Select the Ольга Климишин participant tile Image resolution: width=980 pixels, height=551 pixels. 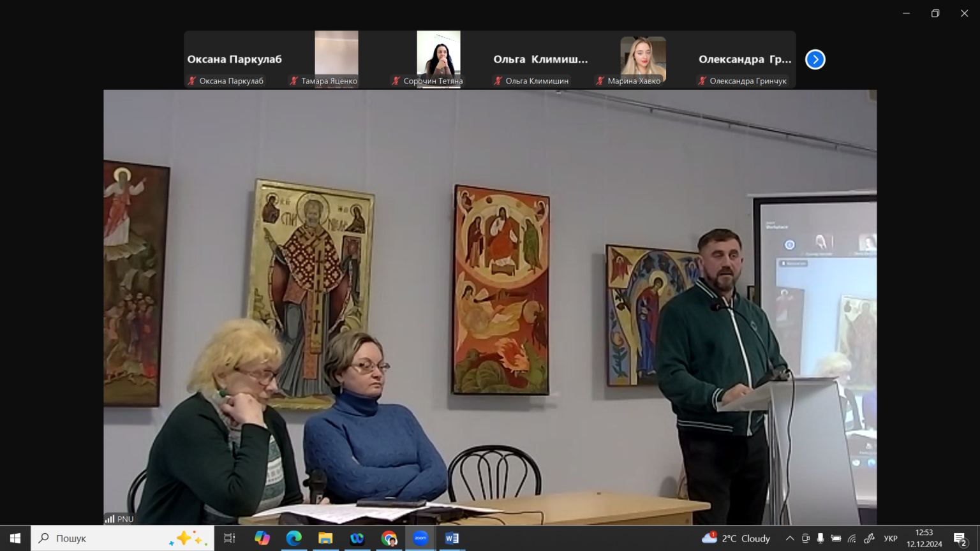540,59
